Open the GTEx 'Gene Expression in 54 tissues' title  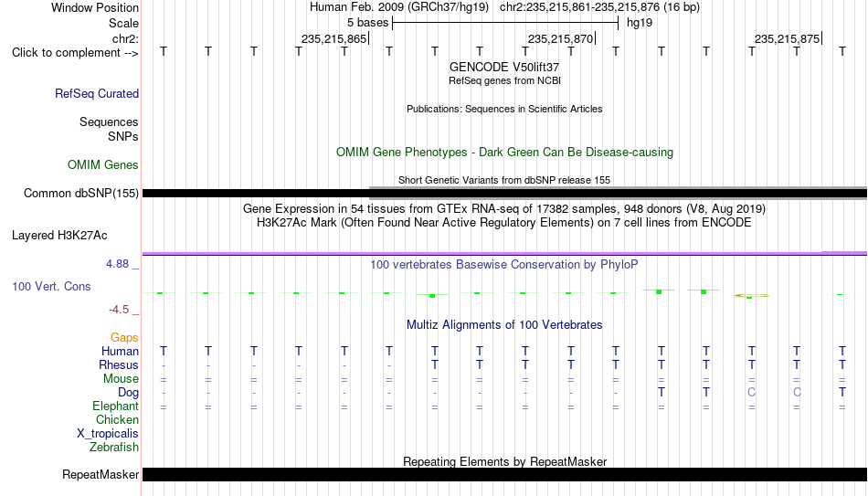504,208
